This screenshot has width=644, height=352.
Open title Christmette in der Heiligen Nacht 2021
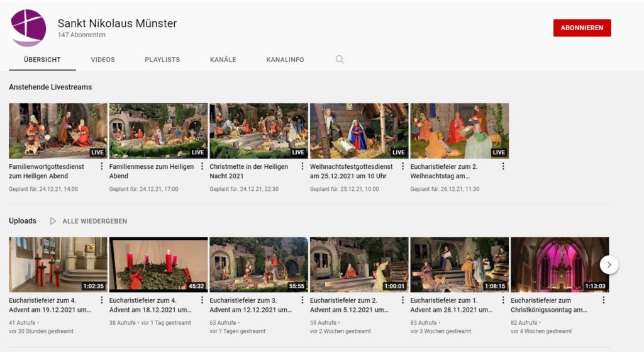click(248, 171)
